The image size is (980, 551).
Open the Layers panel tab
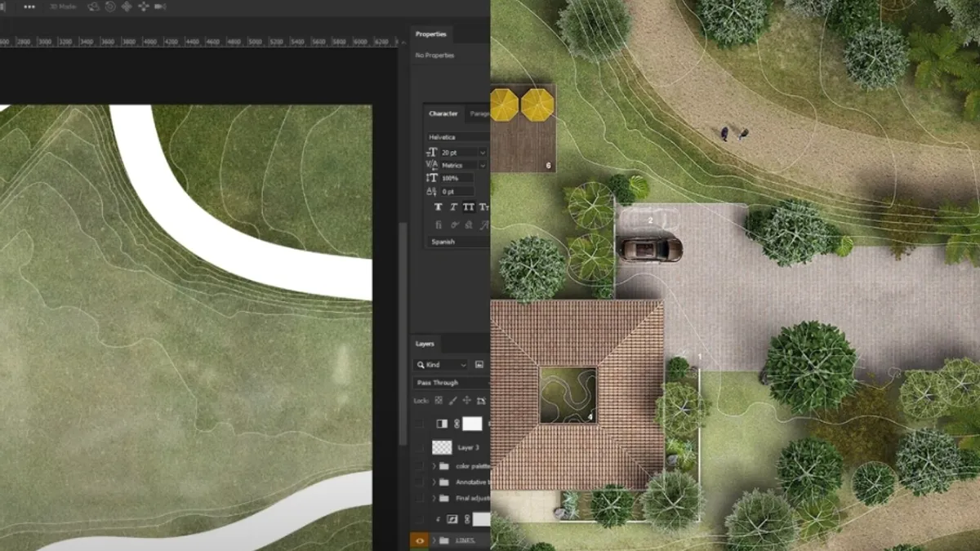pos(425,344)
